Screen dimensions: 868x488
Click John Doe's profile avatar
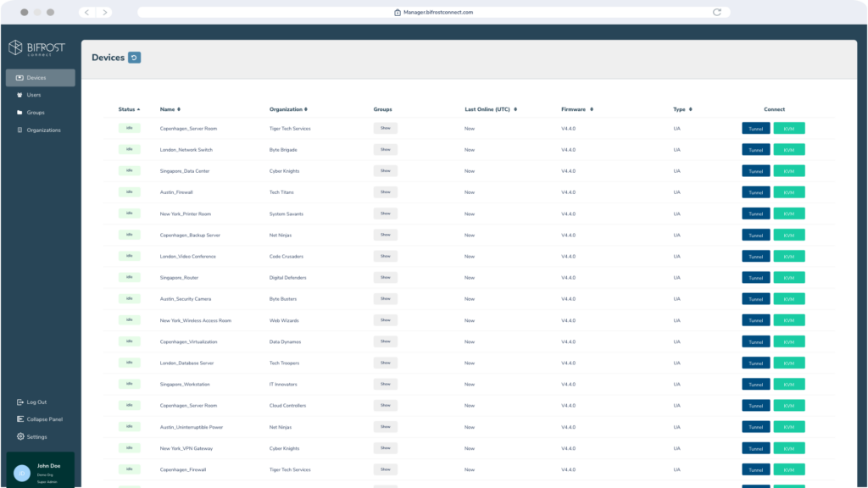click(21, 470)
